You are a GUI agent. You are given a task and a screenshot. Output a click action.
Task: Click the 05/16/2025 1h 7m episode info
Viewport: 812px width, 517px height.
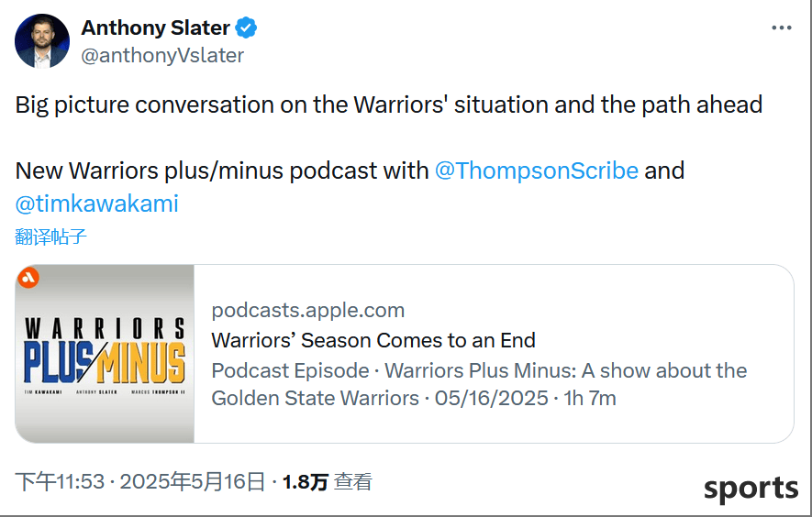525,399
